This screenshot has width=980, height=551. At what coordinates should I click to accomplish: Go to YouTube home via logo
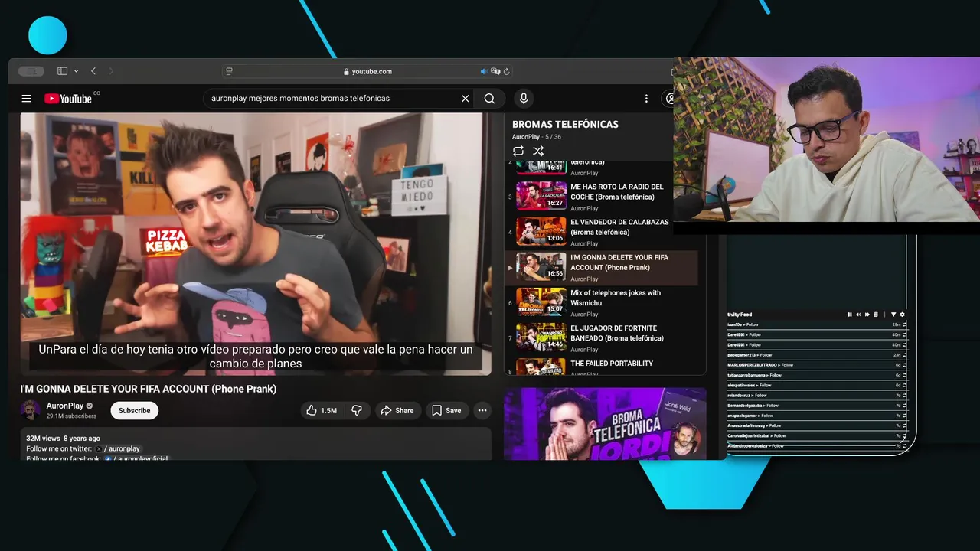(68, 99)
